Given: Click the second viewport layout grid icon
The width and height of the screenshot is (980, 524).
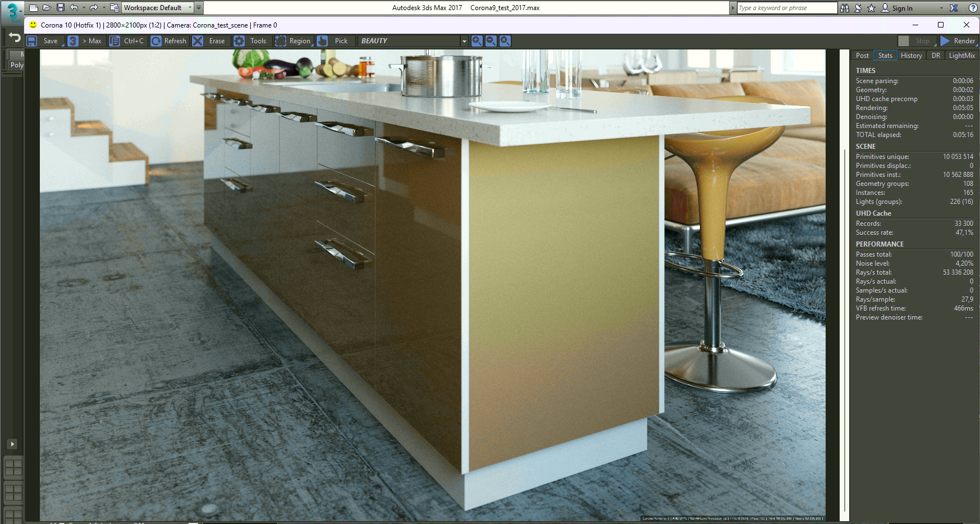Looking at the screenshot, I should click(13, 493).
